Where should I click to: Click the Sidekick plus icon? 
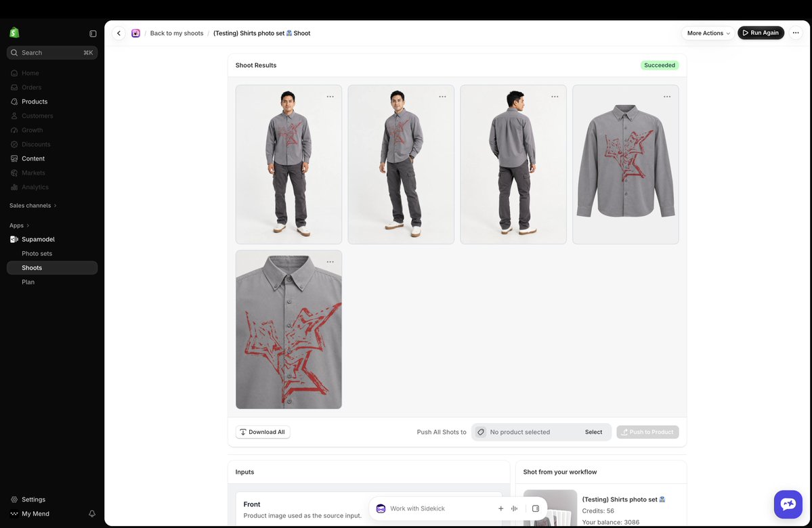pos(500,508)
